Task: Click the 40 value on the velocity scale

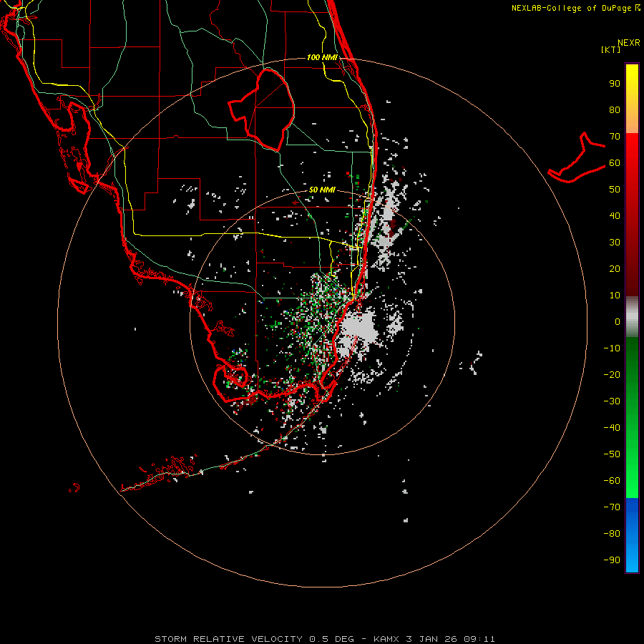Action: tap(615, 215)
